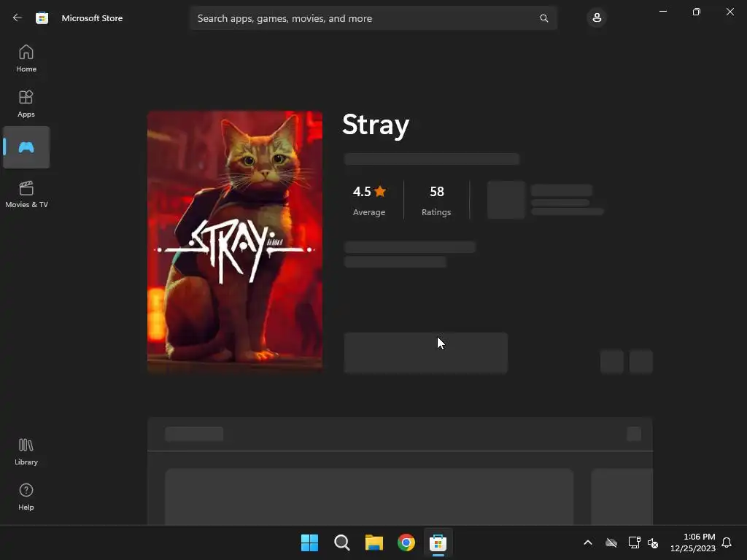Open taskbar Search
Image resolution: width=747 pixels, height=560 pixels.
point(341,542)
